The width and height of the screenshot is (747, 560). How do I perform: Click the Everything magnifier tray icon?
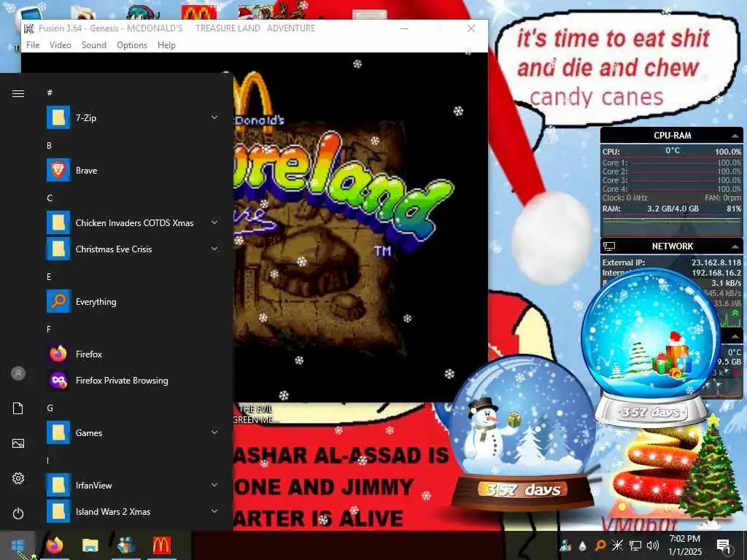pos(600,545)
